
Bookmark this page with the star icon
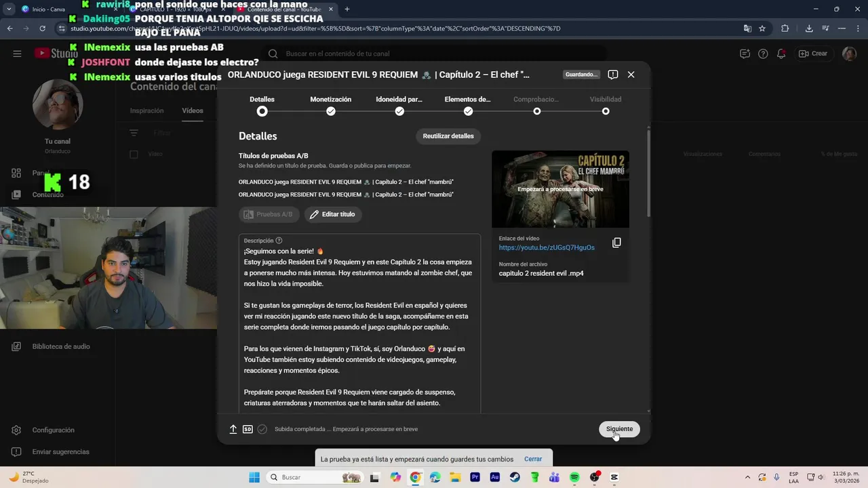pos(762,28)
